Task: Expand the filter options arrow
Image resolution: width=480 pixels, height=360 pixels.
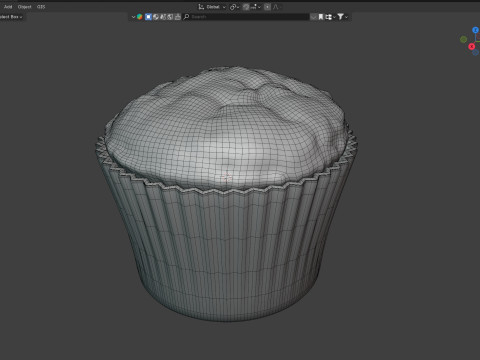Action: (347, 17)
